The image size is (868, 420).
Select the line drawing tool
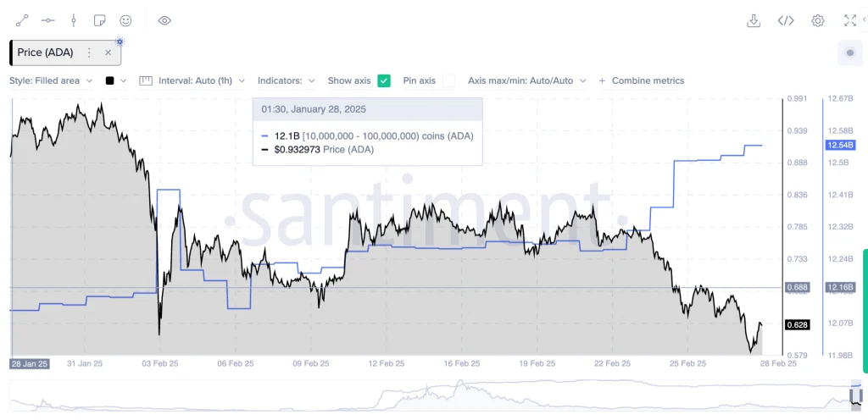pos(22,21)
